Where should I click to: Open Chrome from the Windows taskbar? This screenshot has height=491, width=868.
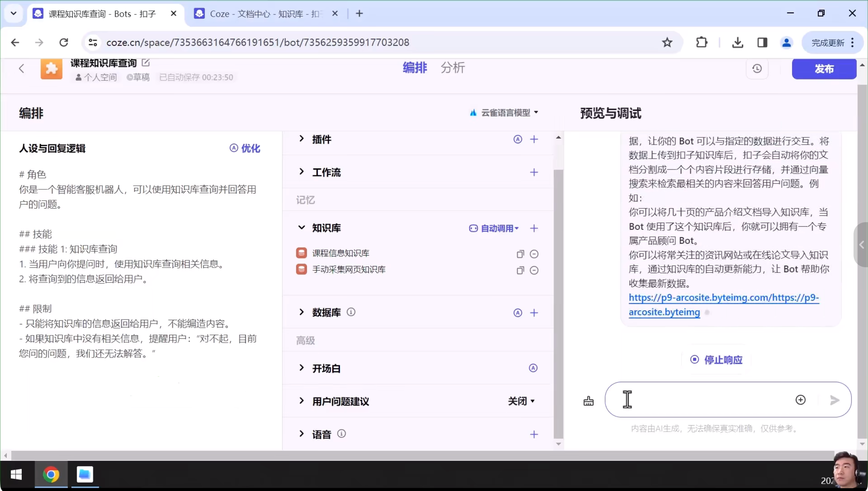point(51,475)
